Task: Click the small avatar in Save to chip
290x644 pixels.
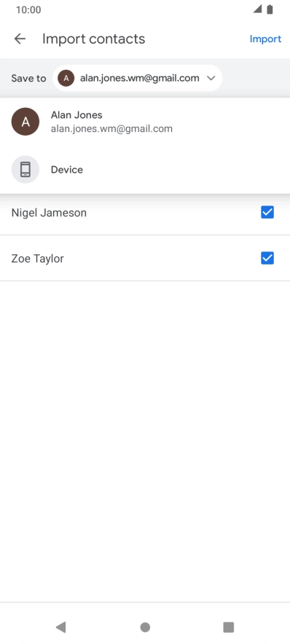Action: pos(66,78)
